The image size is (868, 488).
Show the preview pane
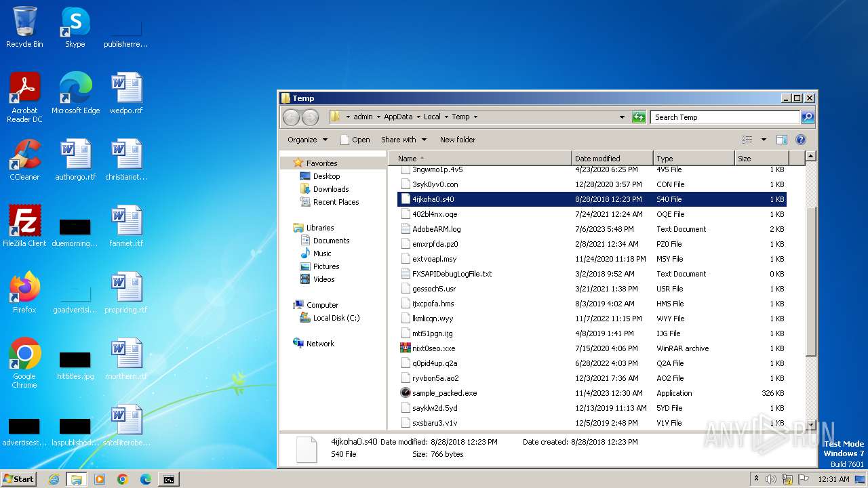(781, 140)
